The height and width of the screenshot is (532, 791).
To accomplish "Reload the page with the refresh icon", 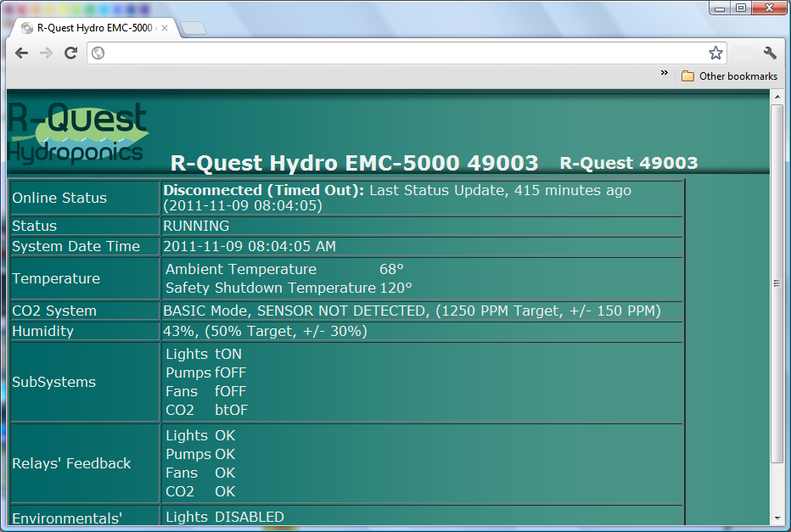I will click(70, 53).
